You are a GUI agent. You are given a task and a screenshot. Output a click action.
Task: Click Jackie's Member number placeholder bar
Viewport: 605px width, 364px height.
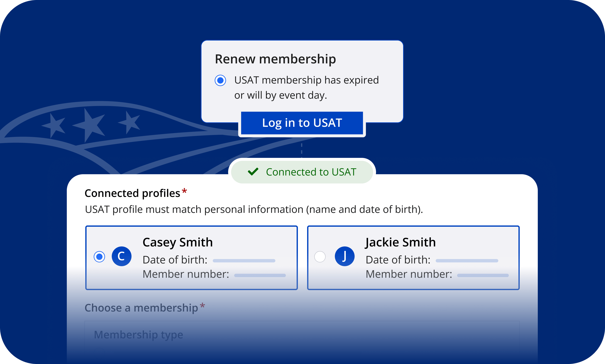483,275
